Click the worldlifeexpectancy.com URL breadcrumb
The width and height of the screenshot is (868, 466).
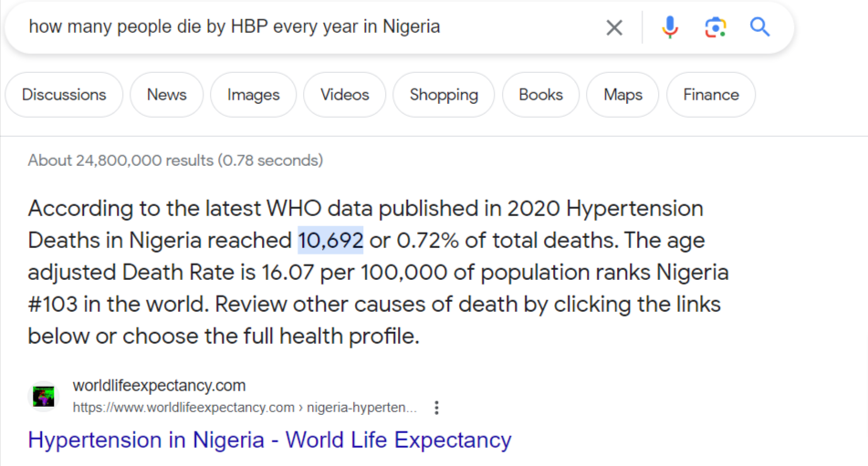245,408
